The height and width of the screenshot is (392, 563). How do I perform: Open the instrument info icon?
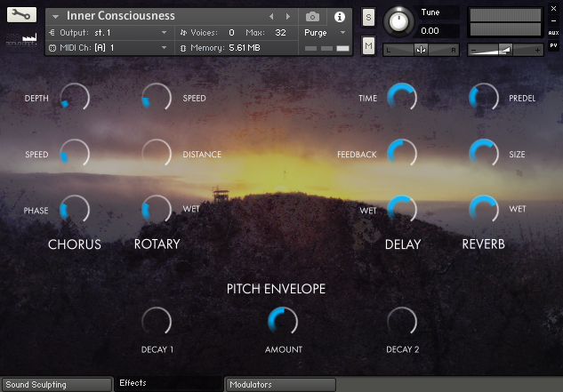(x=339, y=17)
